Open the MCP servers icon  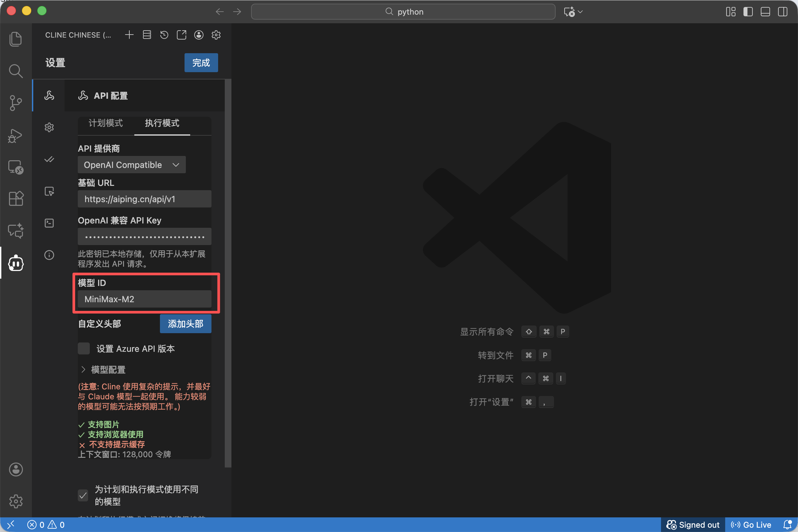[x=147, y=35]
